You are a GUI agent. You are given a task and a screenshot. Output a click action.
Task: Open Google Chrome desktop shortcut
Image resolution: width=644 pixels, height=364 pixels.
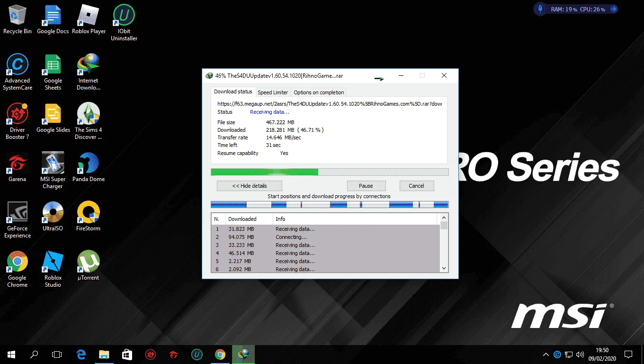(18, 269)
